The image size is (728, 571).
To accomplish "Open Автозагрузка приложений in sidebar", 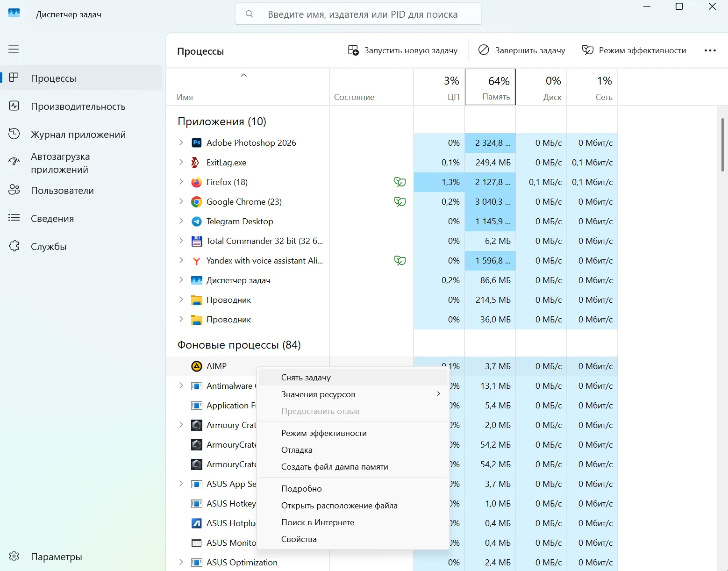I will (82, 163).
